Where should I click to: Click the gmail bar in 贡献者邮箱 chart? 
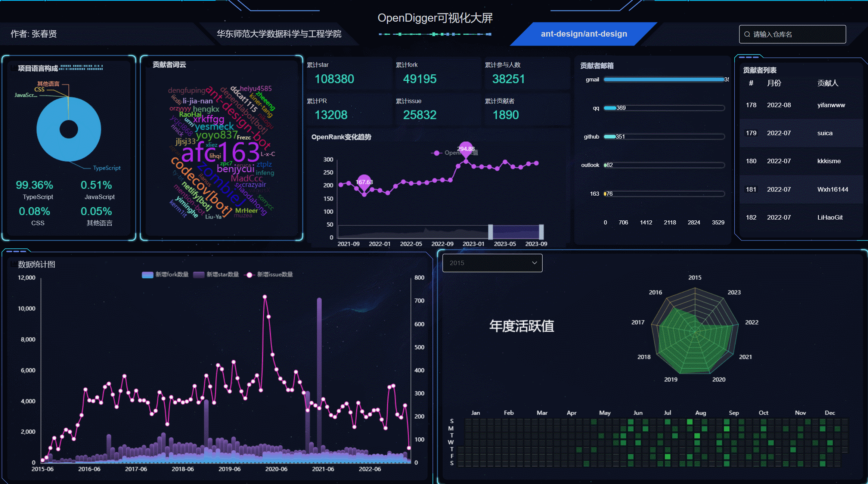coord(664,80)
